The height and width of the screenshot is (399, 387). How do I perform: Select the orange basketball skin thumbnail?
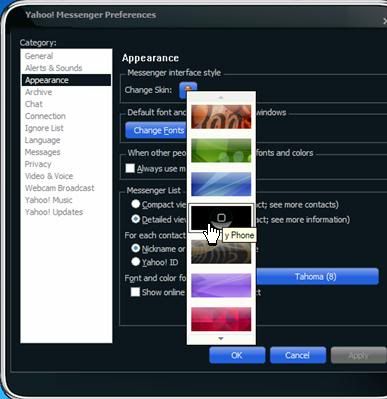221,117
